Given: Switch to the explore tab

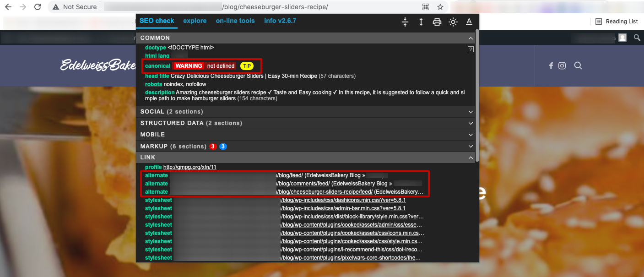Looking at the screenshot, I should 195,21.
